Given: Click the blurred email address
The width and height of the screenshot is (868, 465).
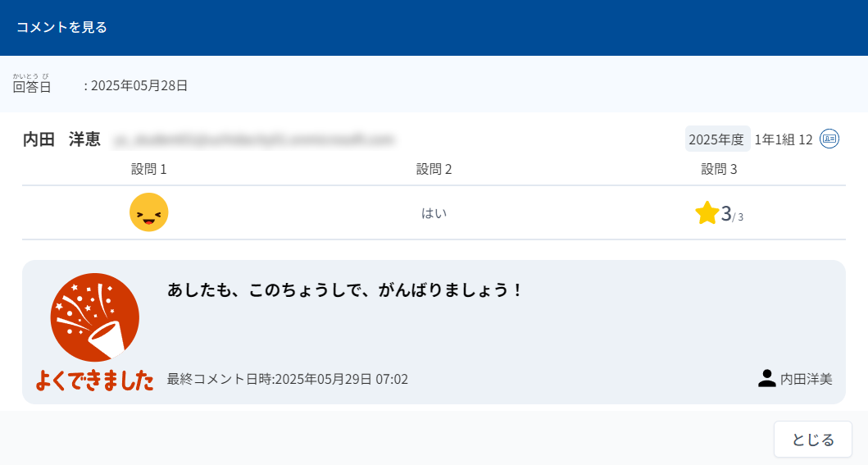Looking at the screenshot, I should pos(254,139).
